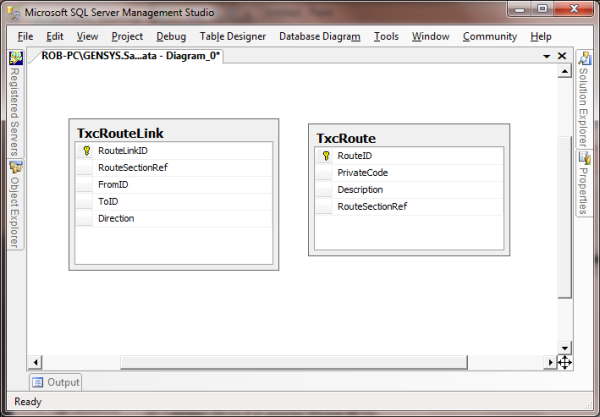
Task: Minimize the Management Studio window
Action: [x=520, y=9]
